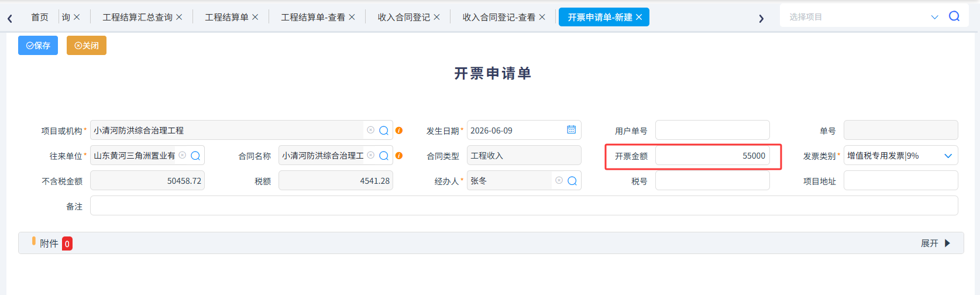Switch to the 收入合同登记-查看 tab
The height and width of the screenshot is (295, 980).
coord(498,18)
